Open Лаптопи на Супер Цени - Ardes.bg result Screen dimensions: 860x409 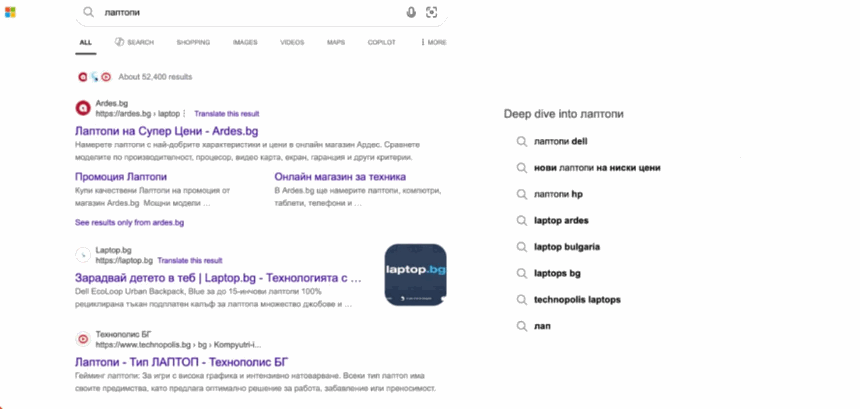tap(166, 132)
